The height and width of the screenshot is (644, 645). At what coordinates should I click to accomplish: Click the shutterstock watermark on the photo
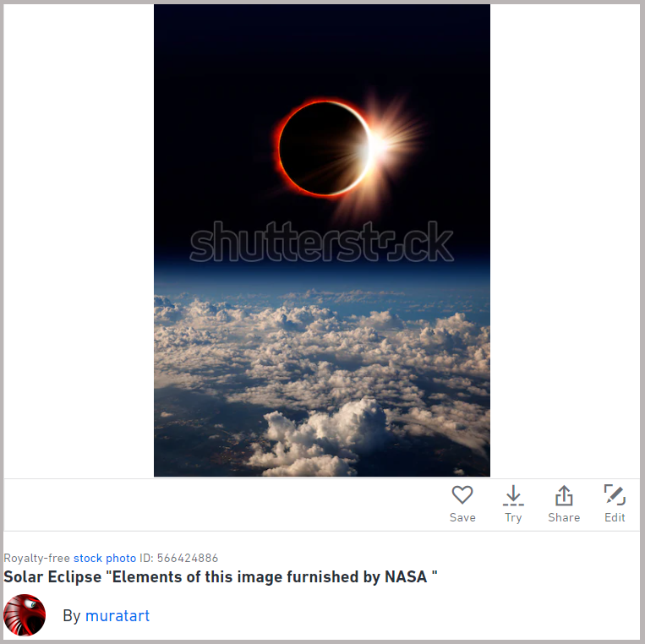click(322, 242)
